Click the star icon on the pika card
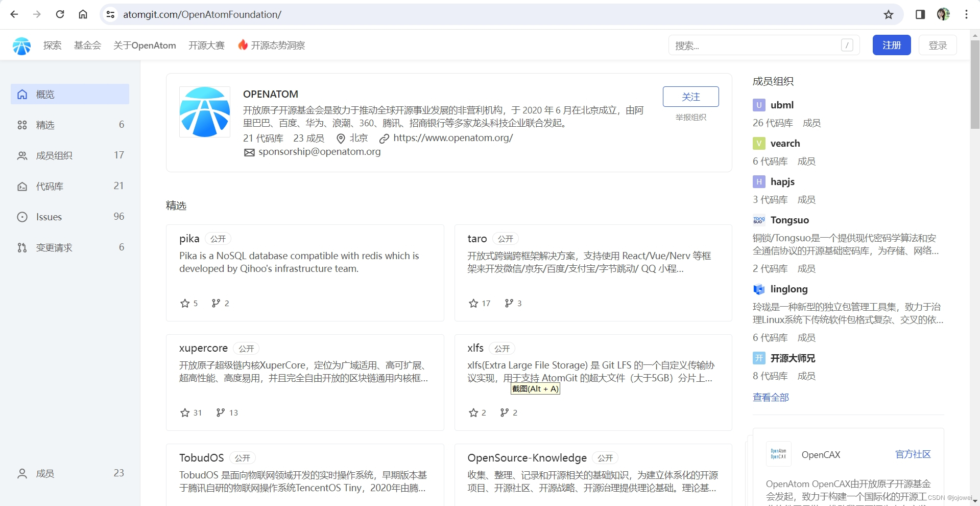980x506 pixels. 185,303
